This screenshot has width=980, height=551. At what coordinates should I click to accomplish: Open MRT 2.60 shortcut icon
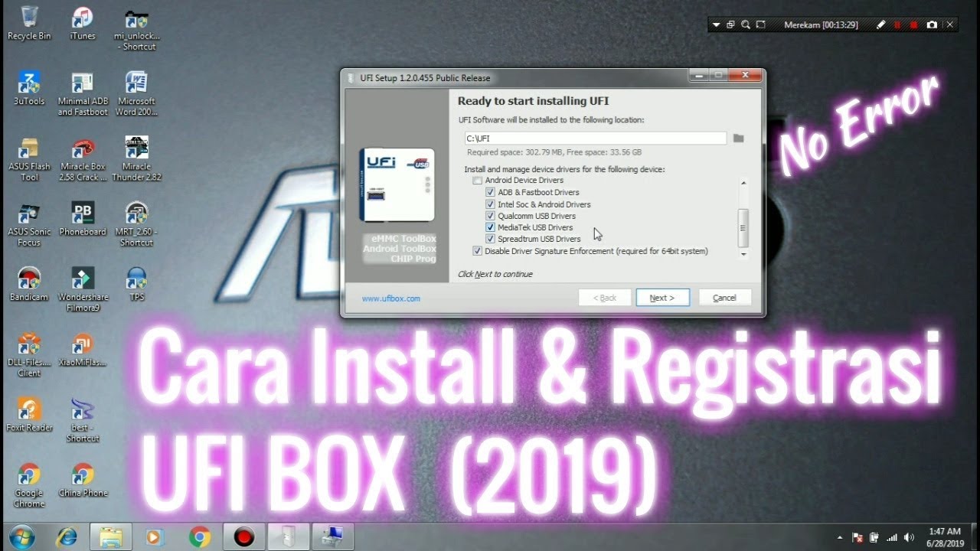coord(136,224)
